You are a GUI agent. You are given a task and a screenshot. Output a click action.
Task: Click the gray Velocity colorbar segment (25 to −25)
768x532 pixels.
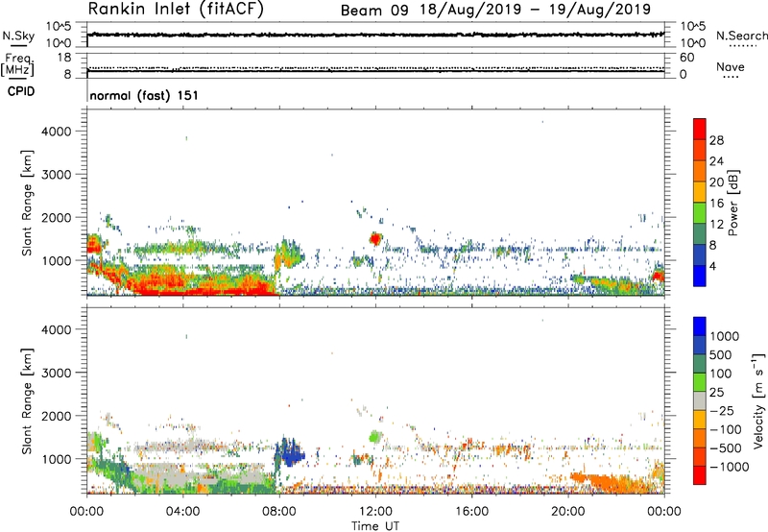pyautogui.click(x=700, y=400)
